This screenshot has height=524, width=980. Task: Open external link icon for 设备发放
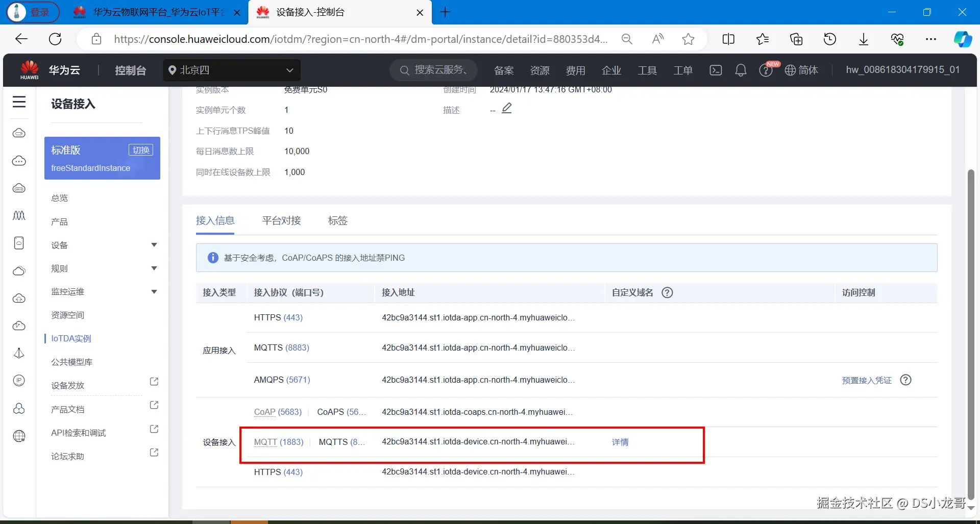click(154, 382)
